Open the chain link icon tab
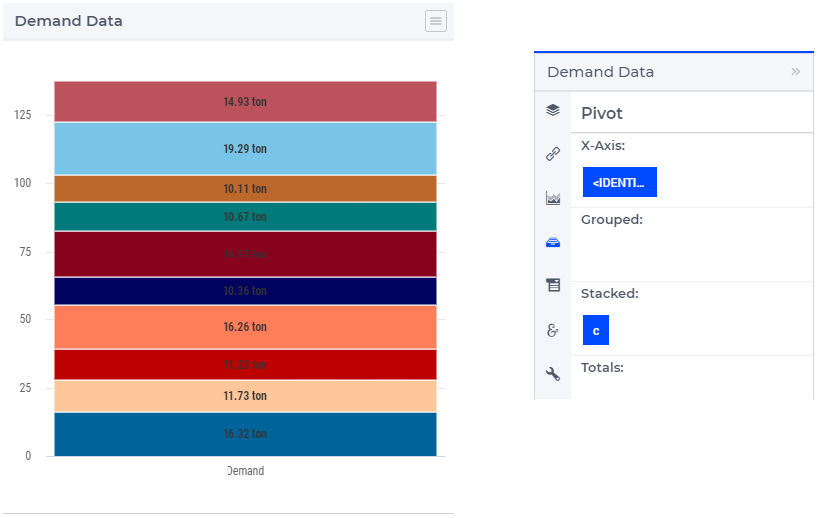The width and height of the screenshot is (820, 518). pyautogui.click(x=553, y=154)
